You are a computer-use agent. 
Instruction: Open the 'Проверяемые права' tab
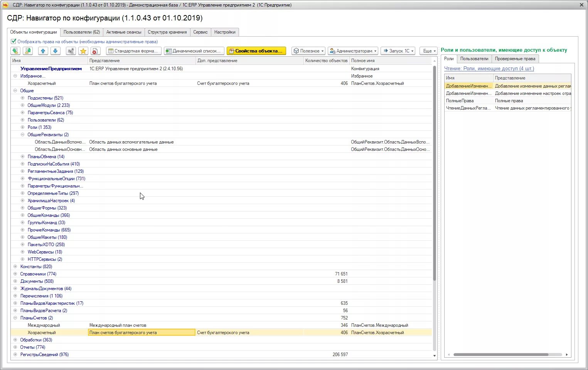point(515,59)
